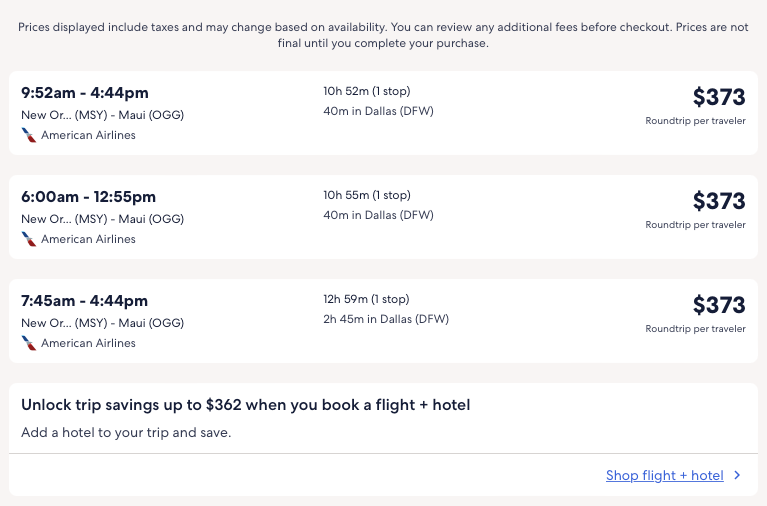Click the $373 price on the 9:52am flight

[x=718, y=97]
